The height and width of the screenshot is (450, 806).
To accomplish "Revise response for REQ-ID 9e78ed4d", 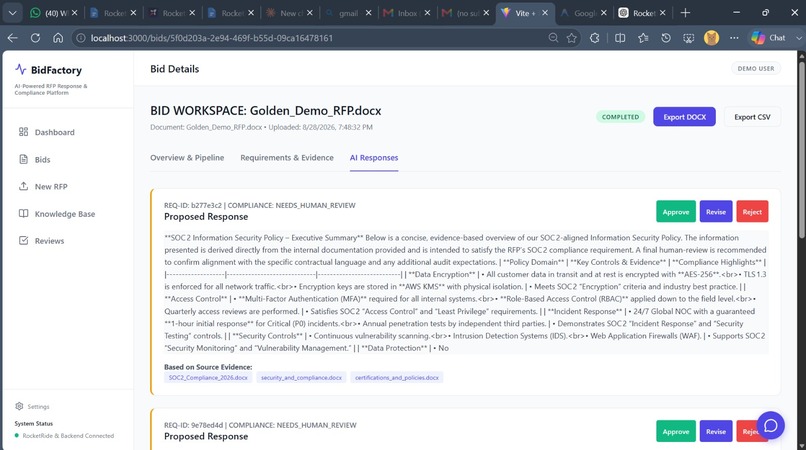I will 716,431.
